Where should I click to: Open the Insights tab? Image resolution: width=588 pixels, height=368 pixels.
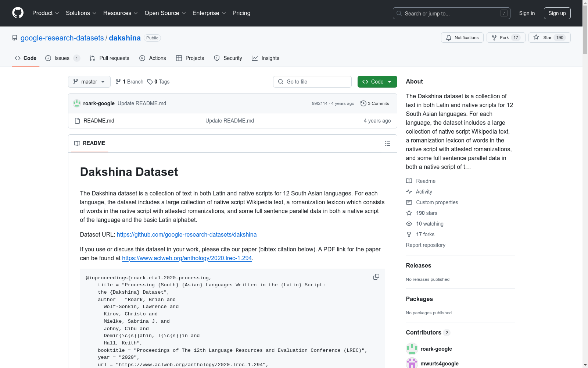pyautogui.click(x=266, y=58)
